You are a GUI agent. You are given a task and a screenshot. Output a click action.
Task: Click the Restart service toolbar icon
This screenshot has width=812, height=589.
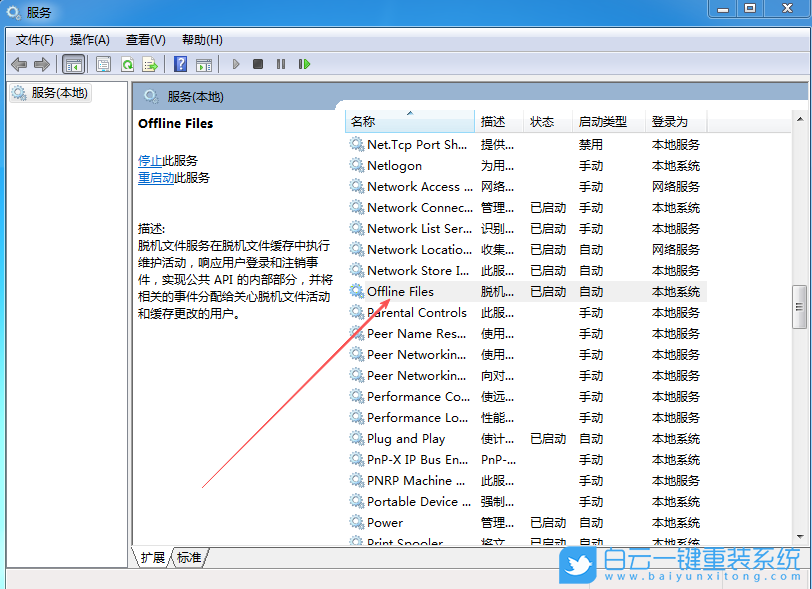305,64
